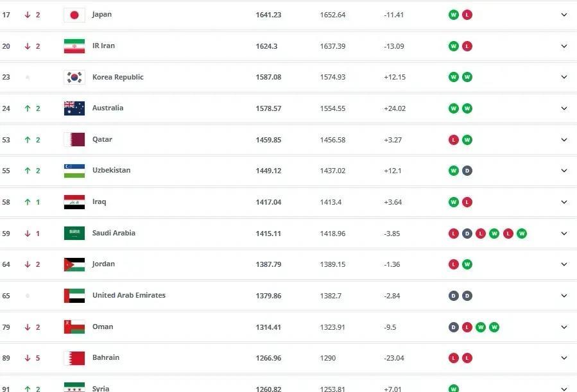Click the Bahrain flag icon
This screenshot has width=577, height=392.
click(x=74, y=358)
